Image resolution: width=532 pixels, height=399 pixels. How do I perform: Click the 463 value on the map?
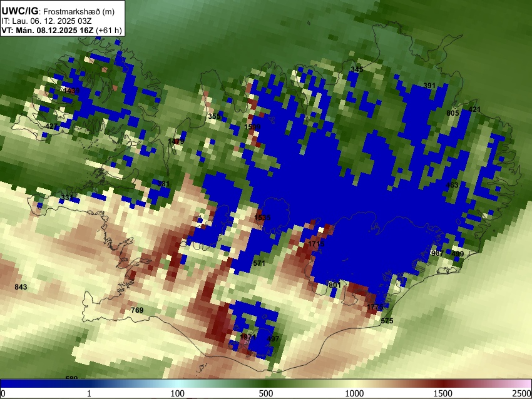coord(452,184)
